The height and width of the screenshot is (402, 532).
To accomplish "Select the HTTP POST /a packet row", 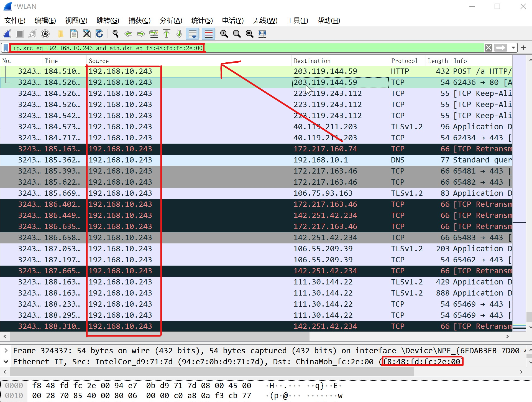I will (256, 71).
